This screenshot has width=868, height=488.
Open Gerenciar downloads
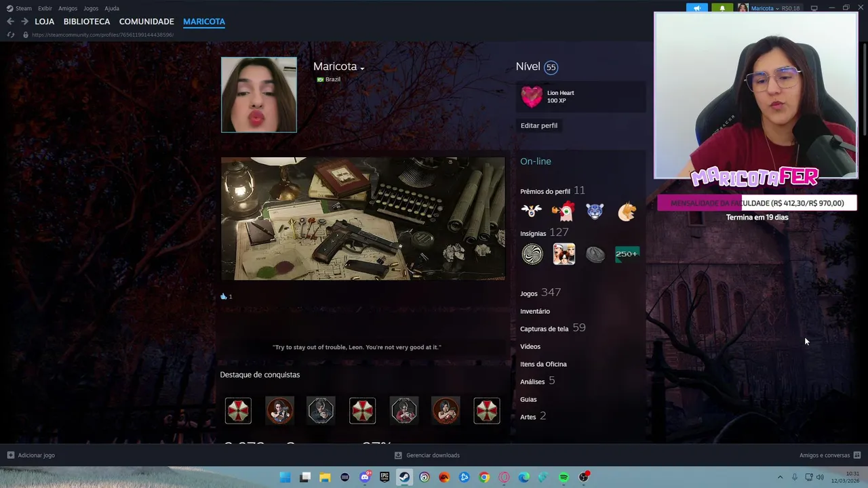pos(427,455)
